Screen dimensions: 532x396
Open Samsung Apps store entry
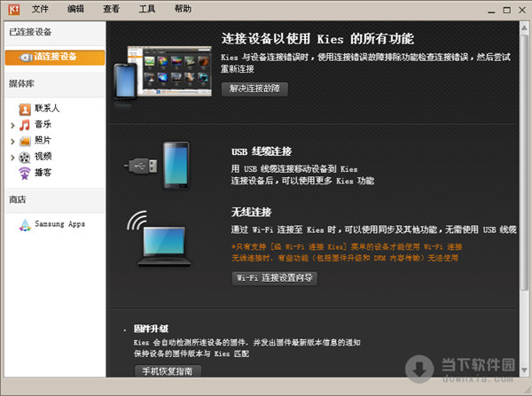click(x=59, y=224)
